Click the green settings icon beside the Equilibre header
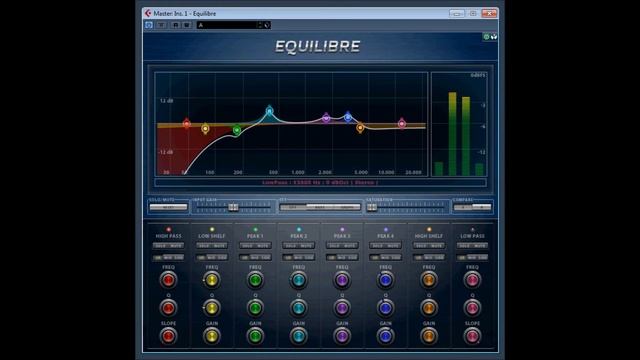640x360 pixels. tap(487, 37)
